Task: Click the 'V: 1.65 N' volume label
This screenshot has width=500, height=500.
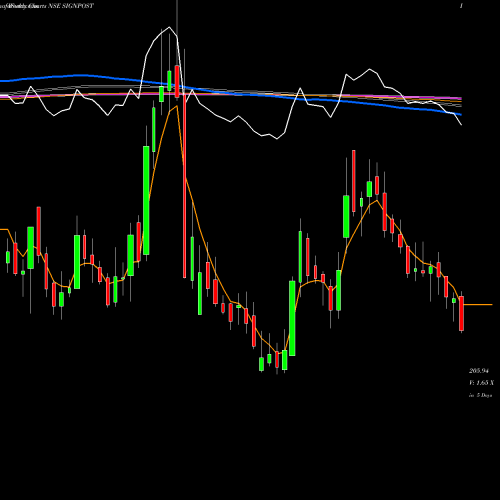Action: point(481,383)
